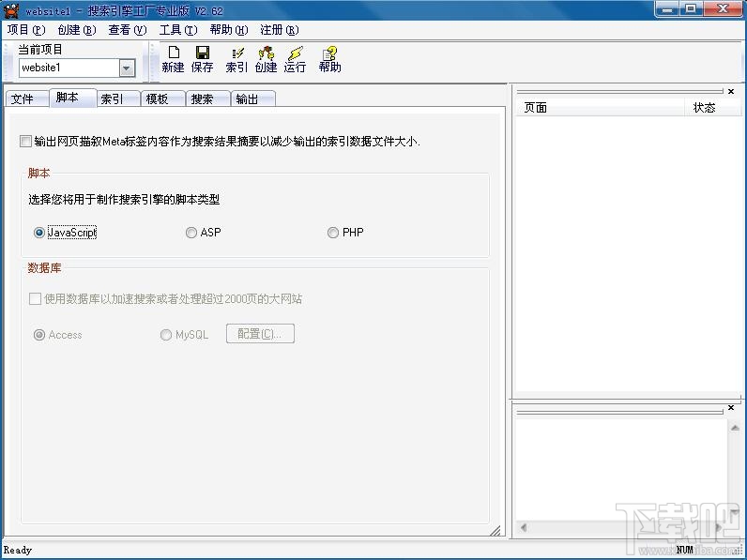The height and width of the screenshot is (560, 747).
Task: Minimize the application window
Action: [x=667, y=9]
